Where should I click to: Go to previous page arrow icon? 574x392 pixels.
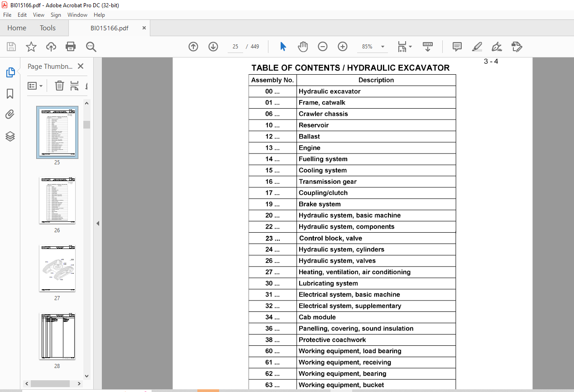point(193,47)
